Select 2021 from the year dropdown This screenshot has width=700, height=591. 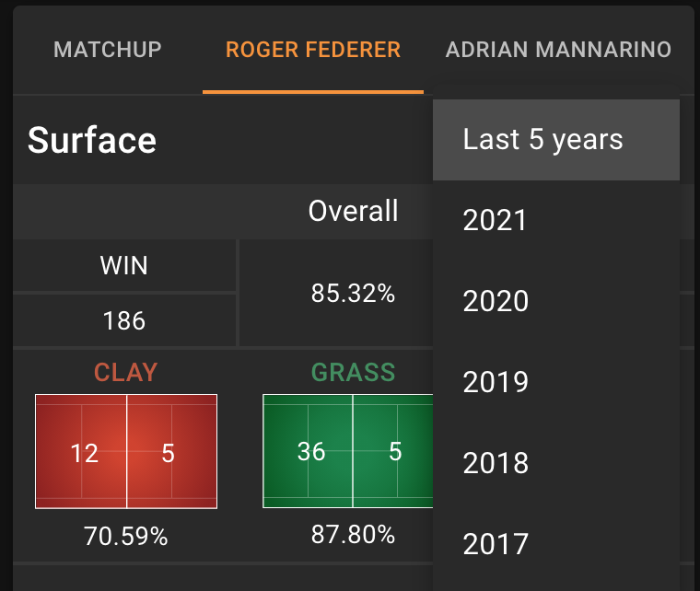[x=556, y=220]
